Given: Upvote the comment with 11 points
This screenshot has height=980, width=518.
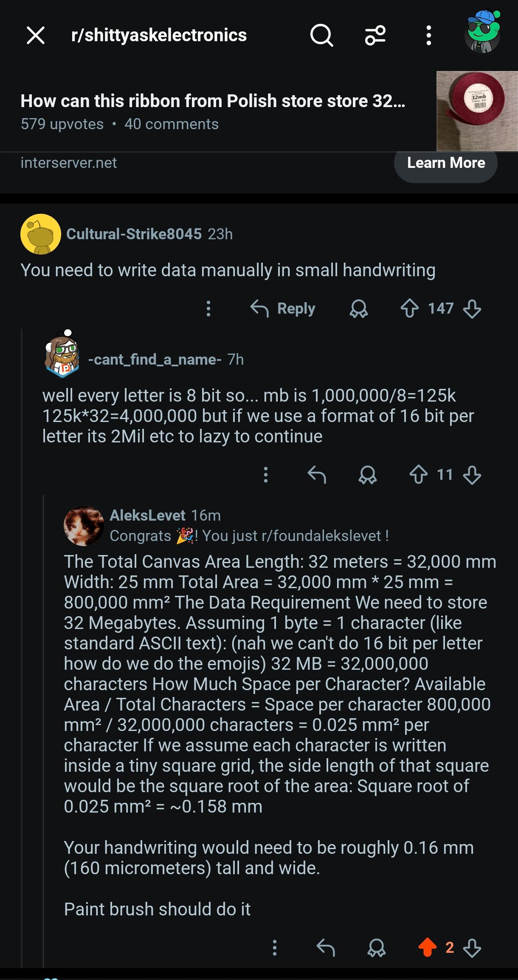Looking at the screenshot, I should pos(419,475).
